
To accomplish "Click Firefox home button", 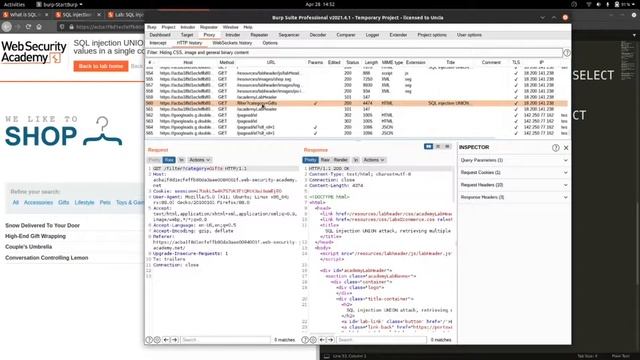I will point(39,27).
